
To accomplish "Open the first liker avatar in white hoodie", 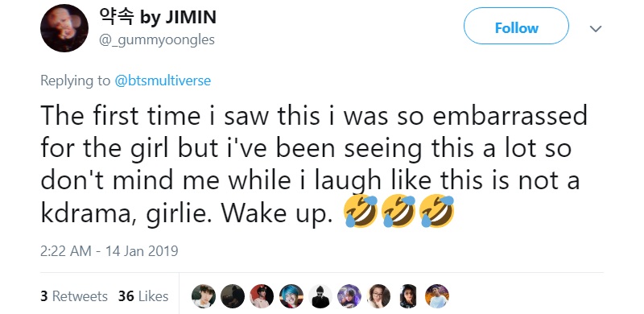I will (204, 296).
